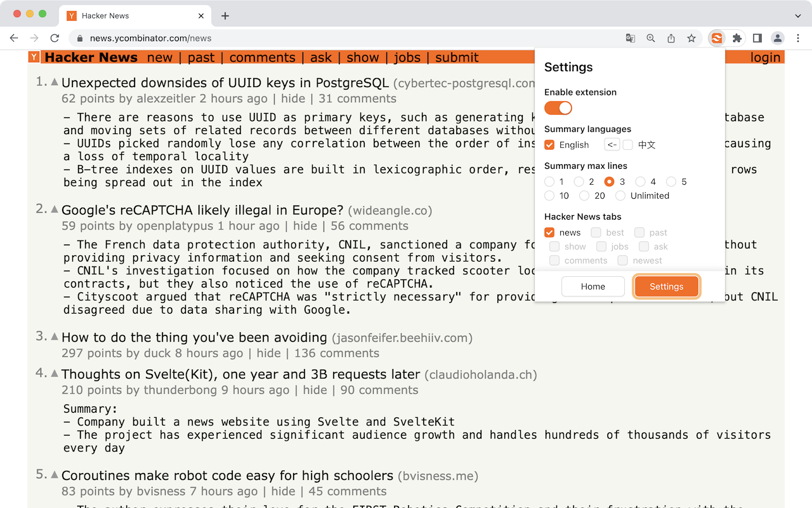Check the ask tab checkbox in Settings
This screenshot has height=508, width=812.
pyautogui.click(x=644, y=246)
